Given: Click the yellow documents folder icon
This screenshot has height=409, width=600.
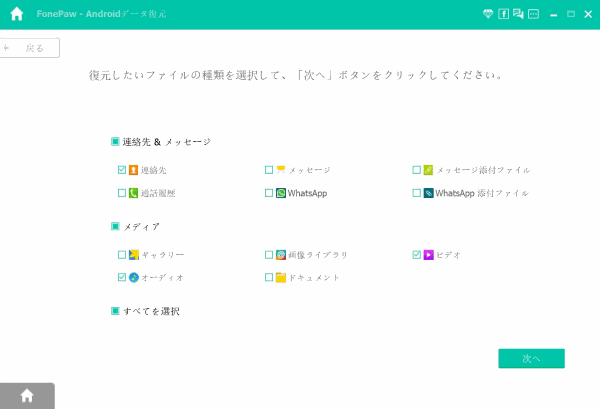Looking at the screenshot, I should click(x=281, y=277).
